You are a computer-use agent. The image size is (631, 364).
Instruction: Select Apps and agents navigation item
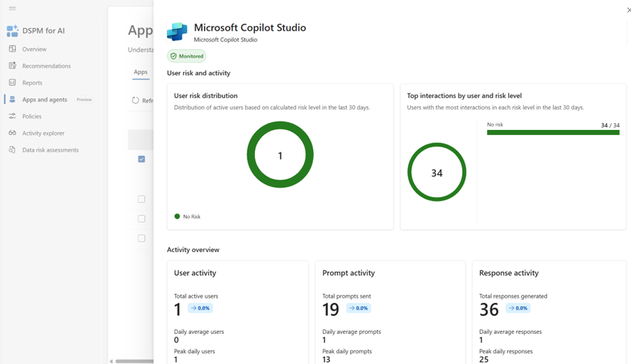click(x=45, y=99)
